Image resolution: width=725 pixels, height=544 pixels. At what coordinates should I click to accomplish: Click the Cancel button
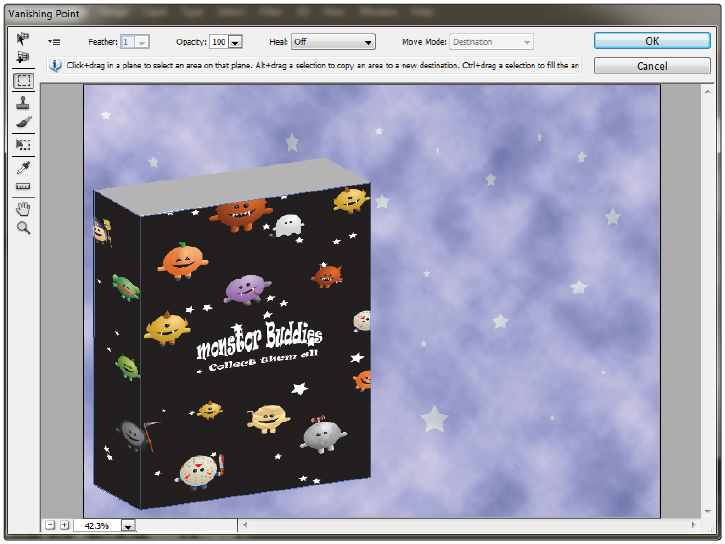[x=651, y=65]
